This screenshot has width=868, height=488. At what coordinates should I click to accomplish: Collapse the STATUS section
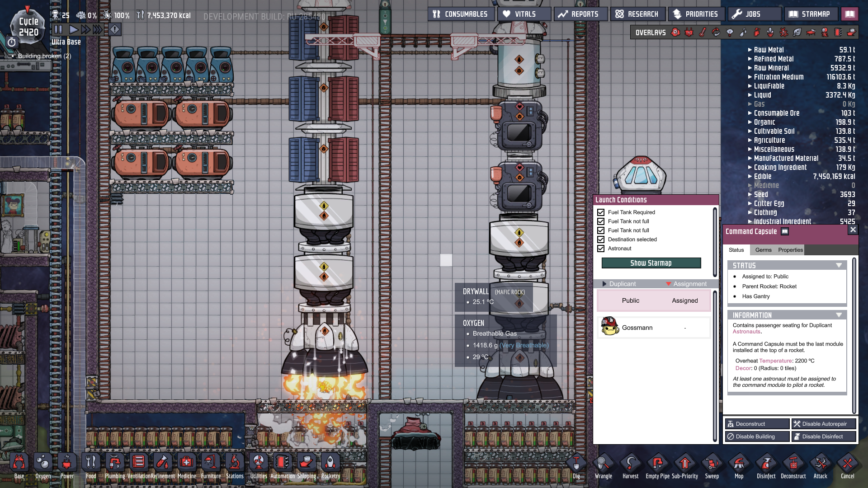pyautogui.click(x=839, y=266)
